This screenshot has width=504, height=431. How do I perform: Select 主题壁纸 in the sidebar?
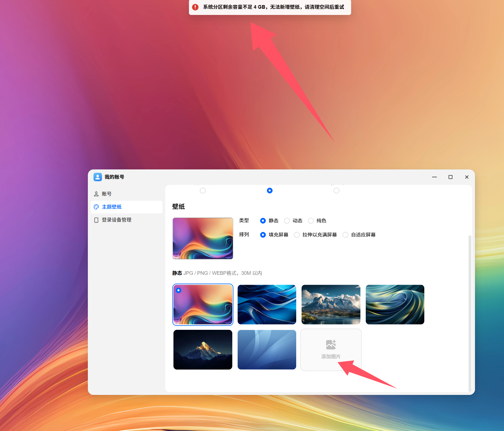[126, 207]
